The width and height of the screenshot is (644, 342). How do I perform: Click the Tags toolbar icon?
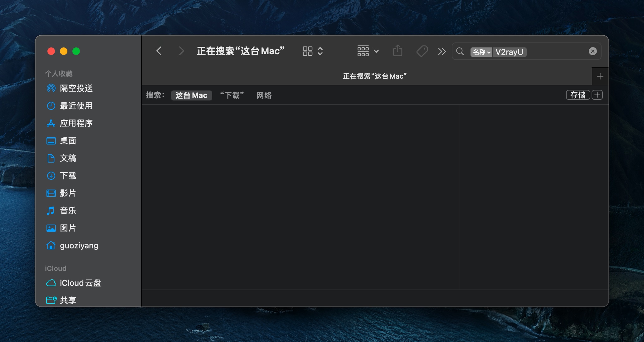pos(422,51)
